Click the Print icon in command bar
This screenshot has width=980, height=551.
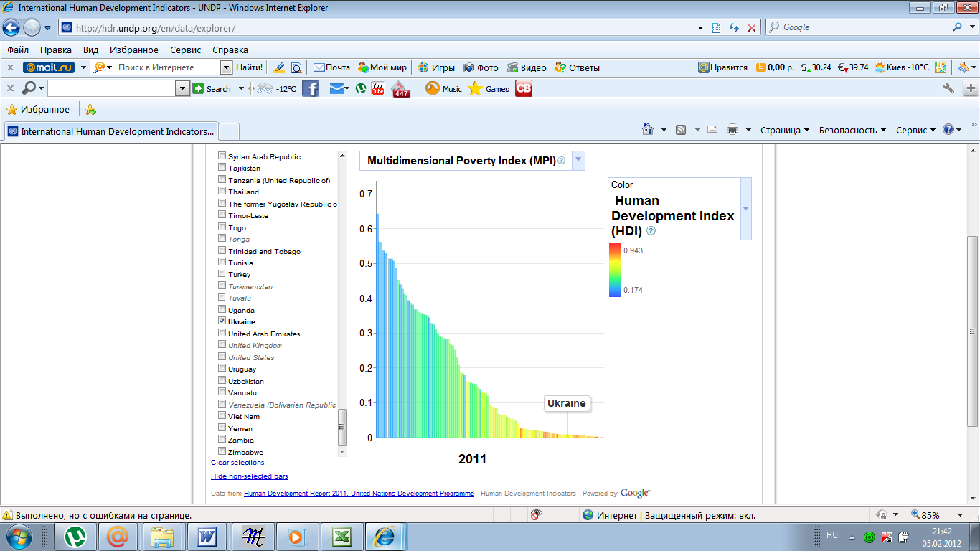[732, 130]
